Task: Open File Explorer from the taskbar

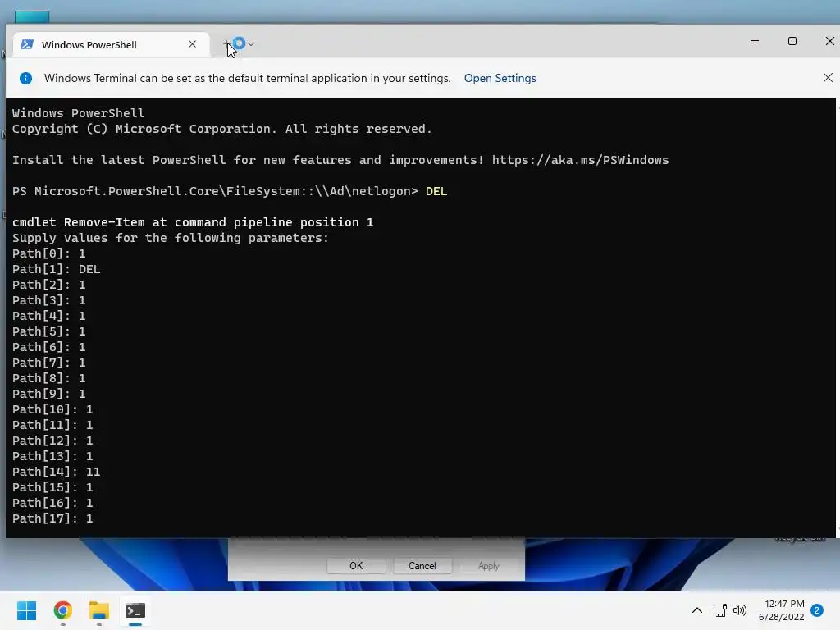Action: coord(99,610)
